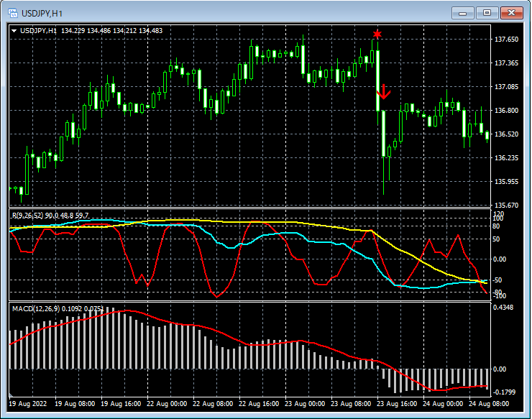Viewport: 532px width, 419px height.
Task: Click the 23 Aug 16:00 time axis label
Action: [396, 404]
